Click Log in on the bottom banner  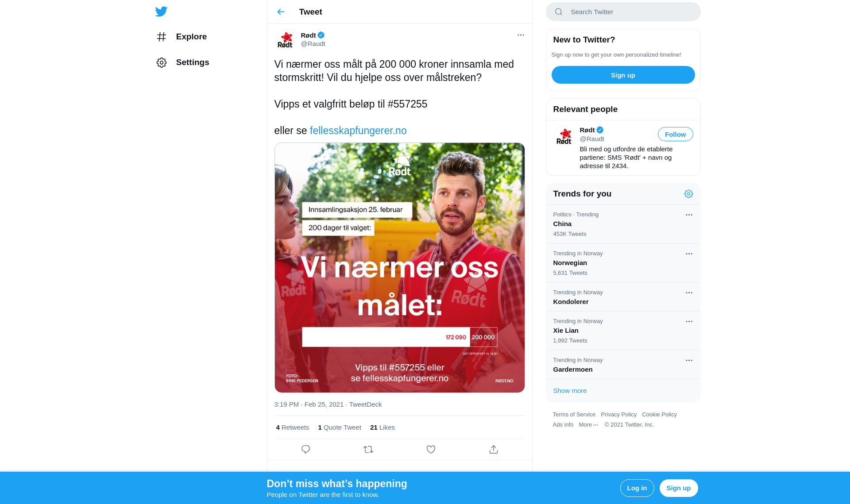(637, 488)
